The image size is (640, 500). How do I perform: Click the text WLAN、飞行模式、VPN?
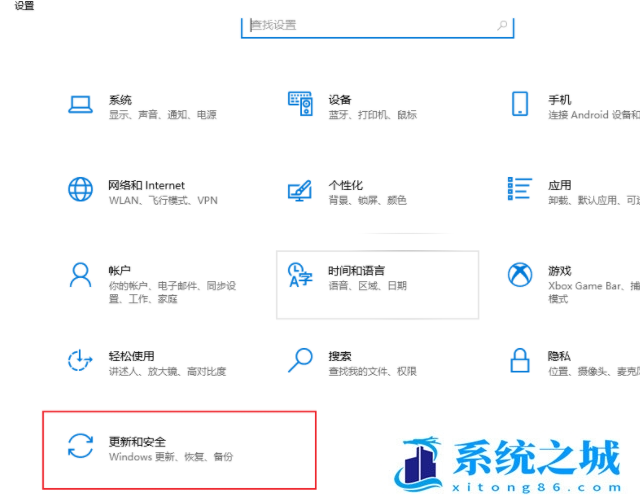click(163, 200)
